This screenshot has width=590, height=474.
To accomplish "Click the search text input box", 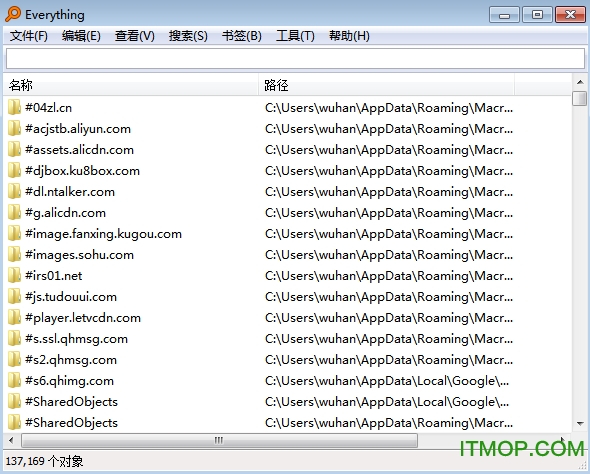I will tap(295, 59).
